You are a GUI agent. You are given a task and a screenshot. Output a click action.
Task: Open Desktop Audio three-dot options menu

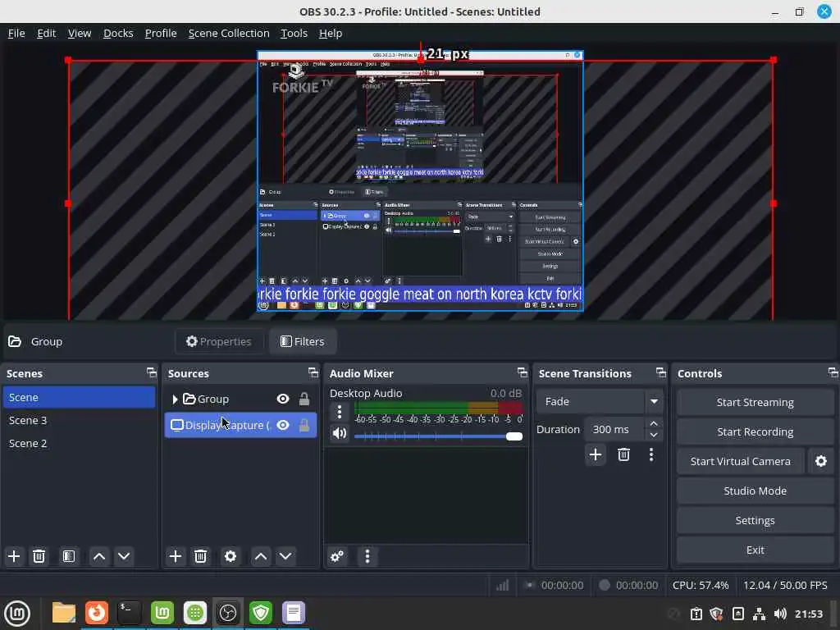point(339,412)
